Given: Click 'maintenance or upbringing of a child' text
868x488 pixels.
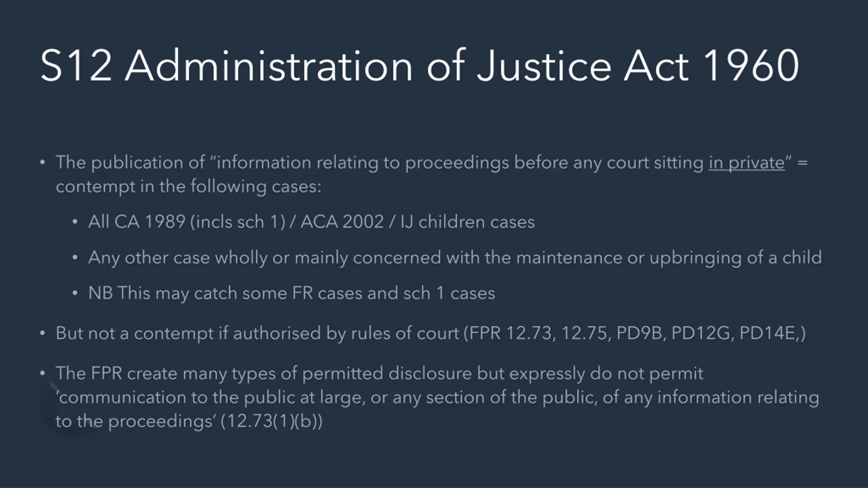Looking at the screenshot, I should tap(669, 258).
